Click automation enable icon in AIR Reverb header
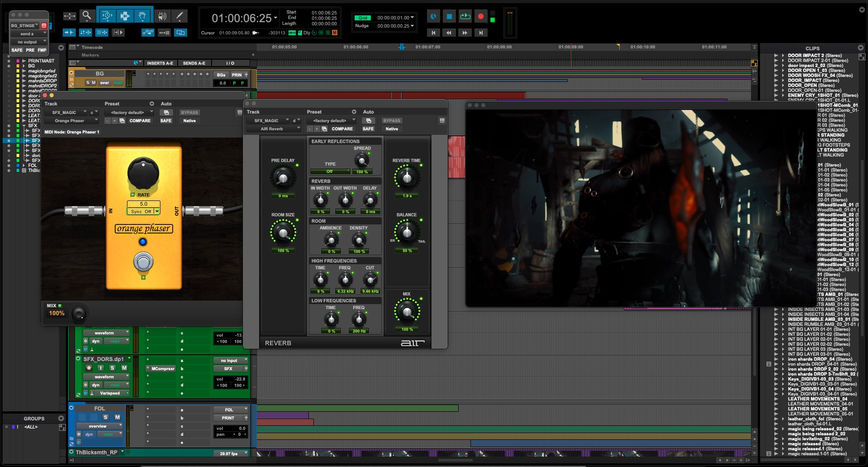 click(368, 121)
